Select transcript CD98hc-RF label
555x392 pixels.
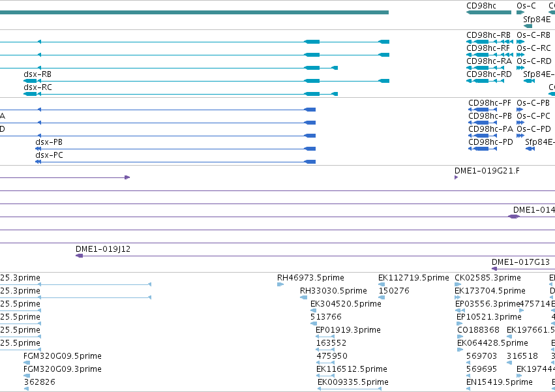click(x=488, y=48)
